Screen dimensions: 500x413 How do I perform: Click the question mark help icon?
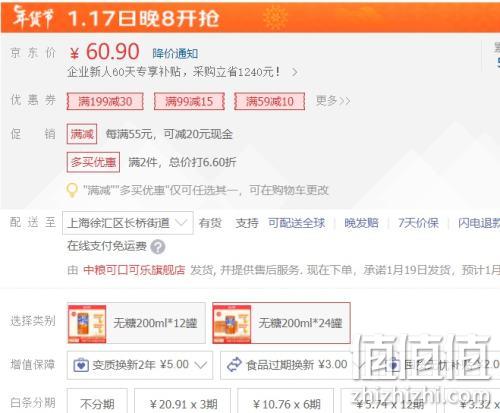click(x=158, y=247)
